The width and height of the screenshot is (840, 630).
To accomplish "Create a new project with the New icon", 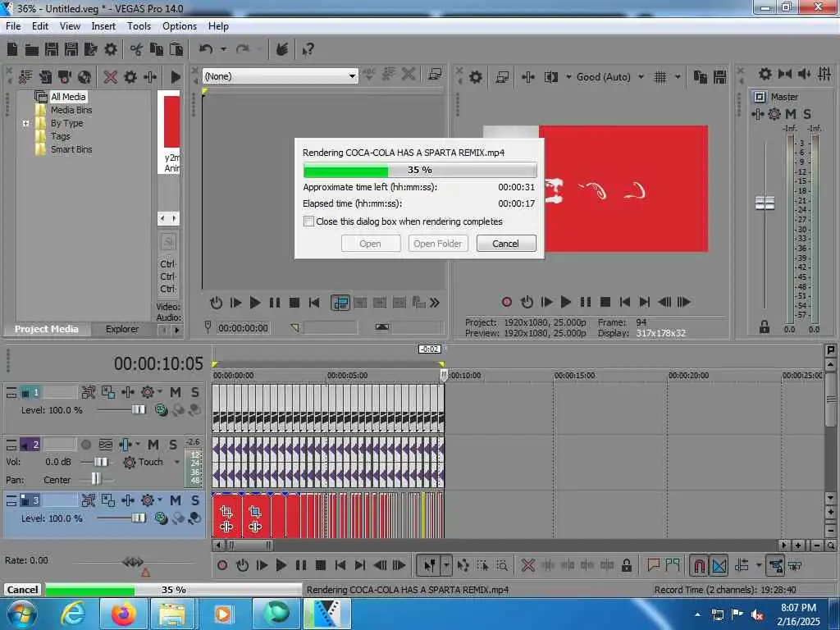I will [12, 50].
